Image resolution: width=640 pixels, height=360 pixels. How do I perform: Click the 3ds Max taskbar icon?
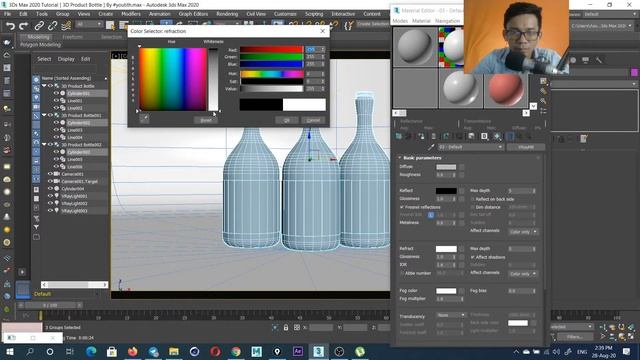318,351
